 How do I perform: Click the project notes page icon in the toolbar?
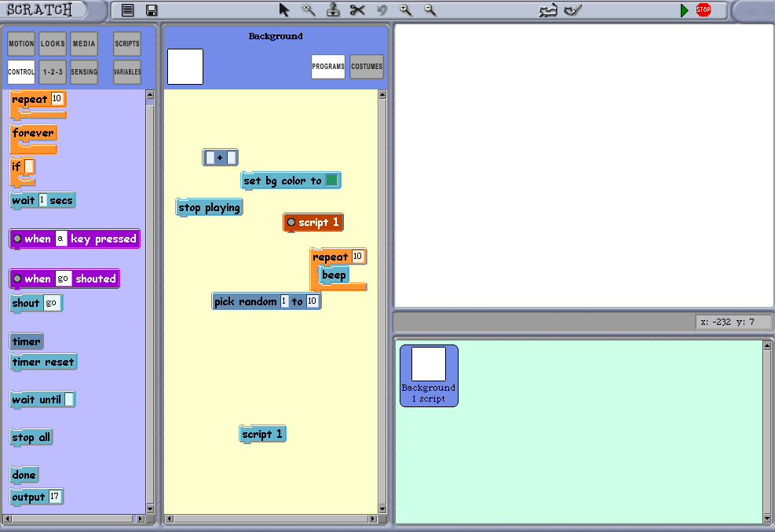(x=127, y=10)
